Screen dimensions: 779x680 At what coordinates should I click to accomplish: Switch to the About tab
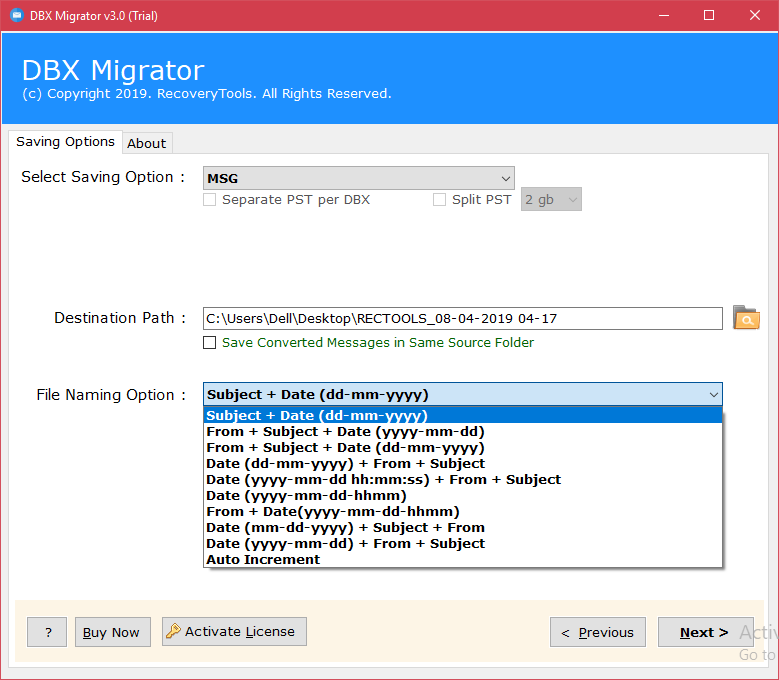tap(147, 143)
